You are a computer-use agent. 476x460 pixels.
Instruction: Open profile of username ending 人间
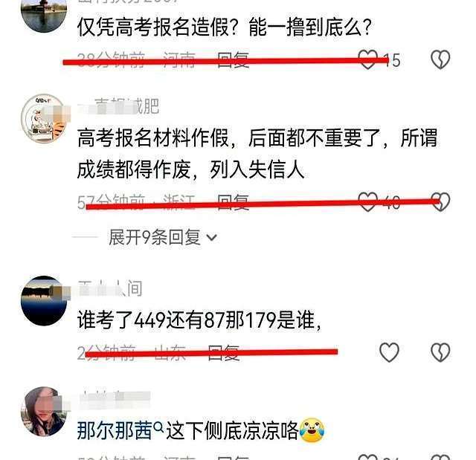pyautogui.click(x=110, y=288)
